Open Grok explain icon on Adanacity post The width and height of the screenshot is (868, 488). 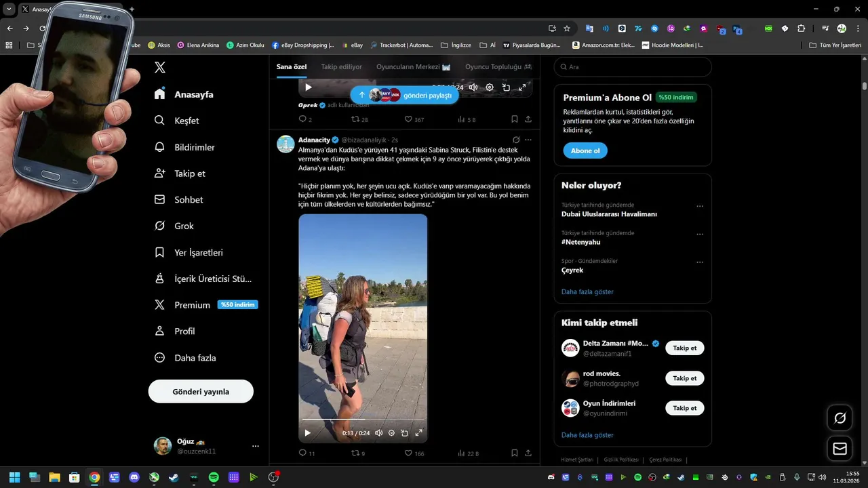point(516,140)
